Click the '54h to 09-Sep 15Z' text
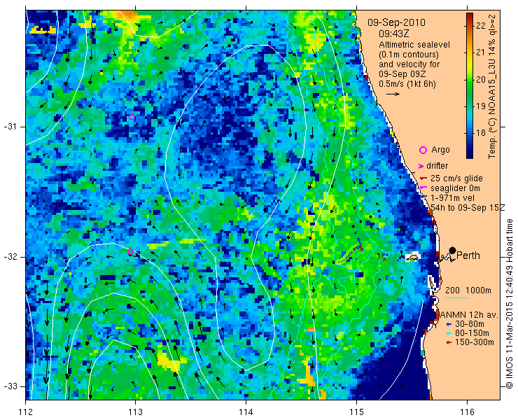The image size is (518, 420). tap(468, 207)
